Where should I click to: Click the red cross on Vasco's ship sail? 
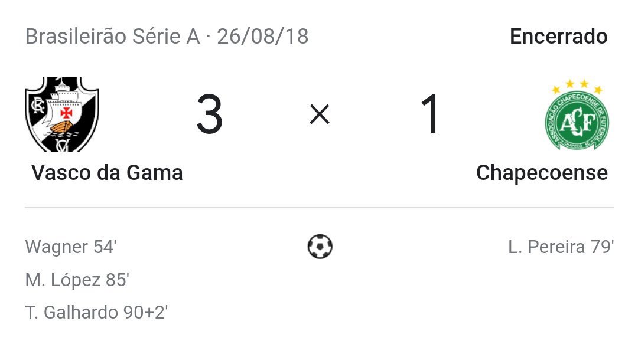pos(67,110)
